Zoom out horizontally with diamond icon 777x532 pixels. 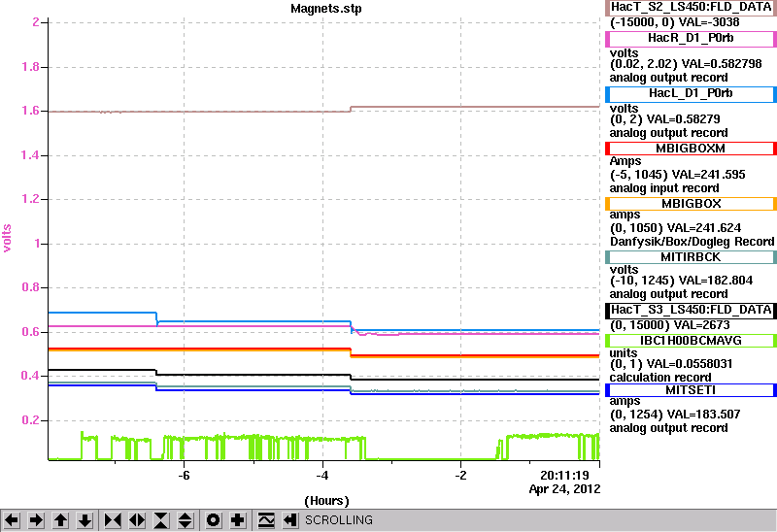click(137, 520)
